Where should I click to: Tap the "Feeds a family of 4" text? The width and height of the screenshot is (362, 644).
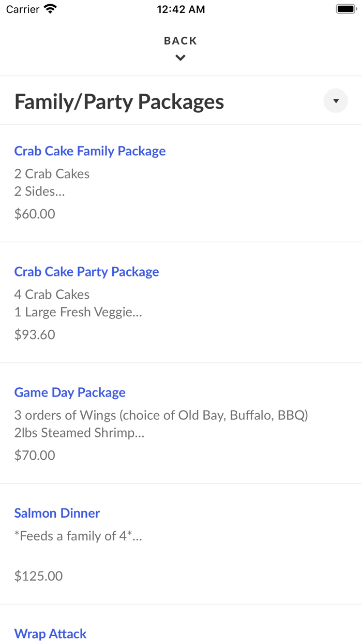pyautogui.click(x=78, y=536)
